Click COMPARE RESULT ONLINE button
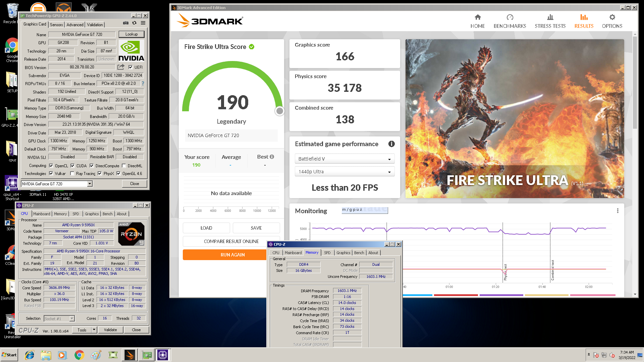This screenshot has height=362, width=644. tap(231, 241)
